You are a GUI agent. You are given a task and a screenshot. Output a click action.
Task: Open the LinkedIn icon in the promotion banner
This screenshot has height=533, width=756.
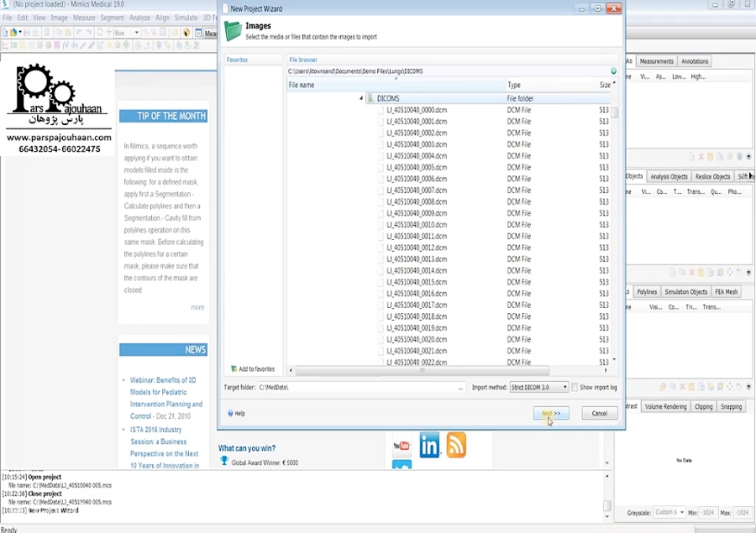tap(429, 446)
